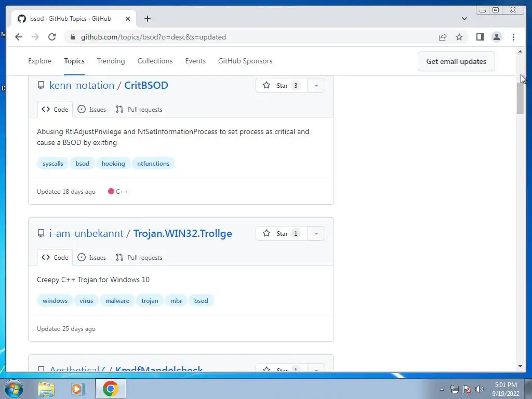Click the virus topic tag
Image resolution: width=532 pixels, height=399 pixels.
(86, 301)
